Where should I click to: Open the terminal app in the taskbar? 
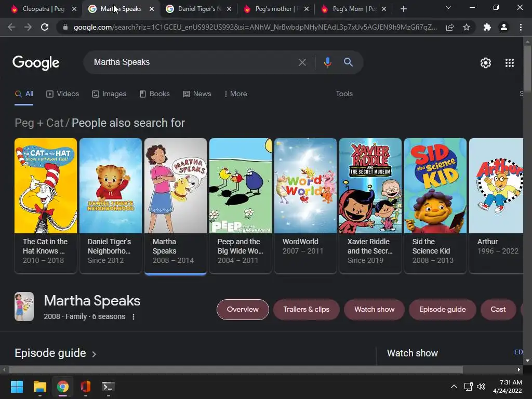point(108,387)
